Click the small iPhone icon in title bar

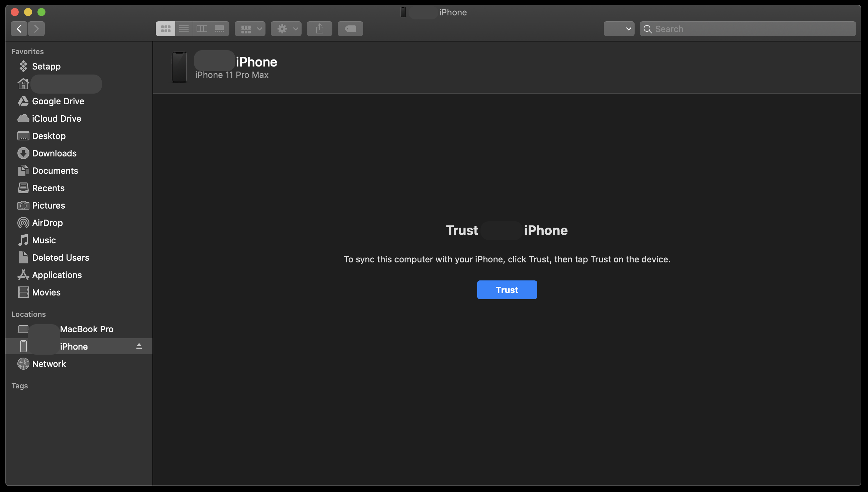pyautogui.click(x=403, y=12)
